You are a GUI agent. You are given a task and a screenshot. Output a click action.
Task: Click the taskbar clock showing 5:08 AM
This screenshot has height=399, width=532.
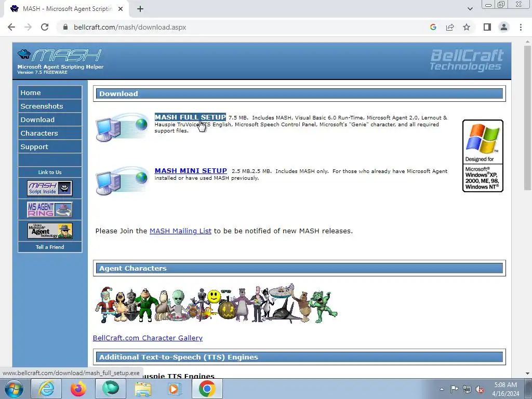(x=506, y=389)
